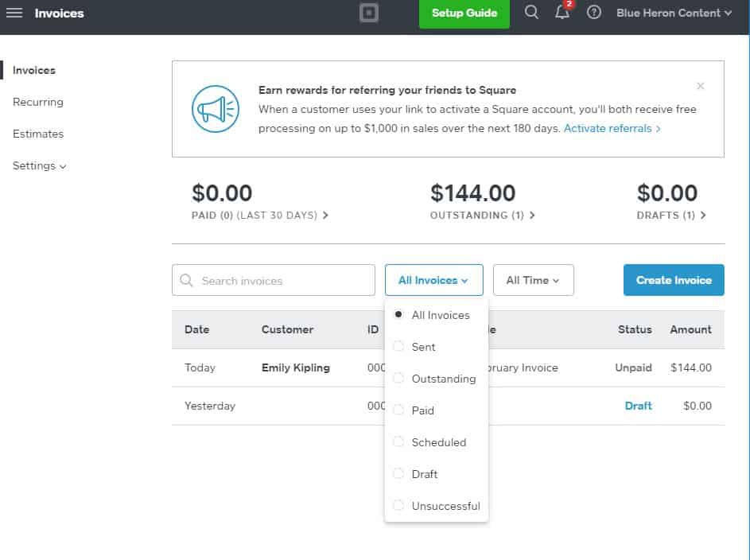750x560 pixels.
Task: Select the Paid filter option
Action: click(414, 410)
